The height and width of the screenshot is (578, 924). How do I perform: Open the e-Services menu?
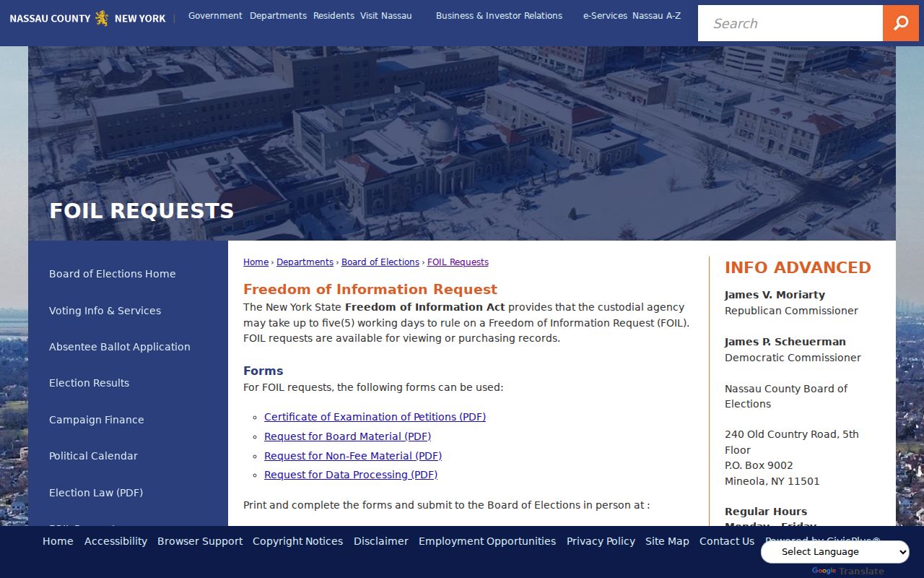605,15
